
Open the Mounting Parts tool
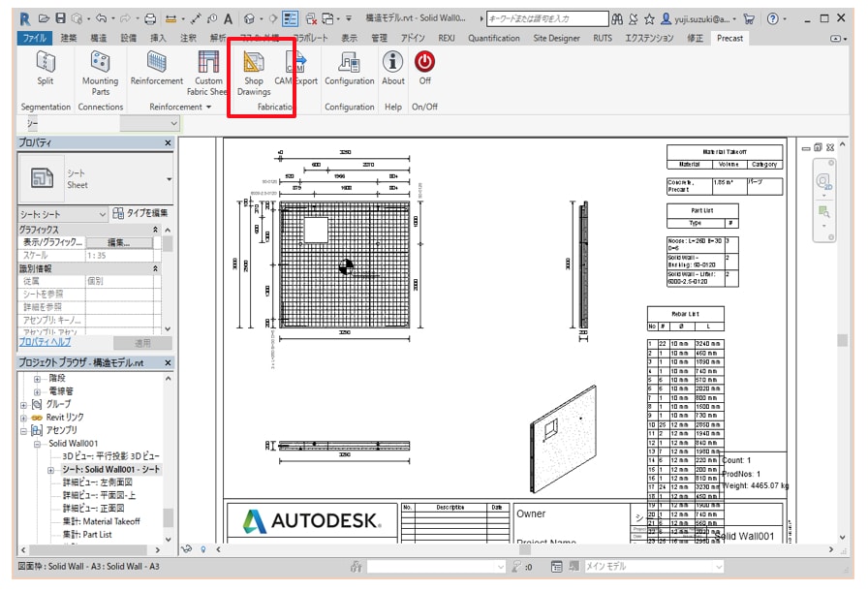100,73
